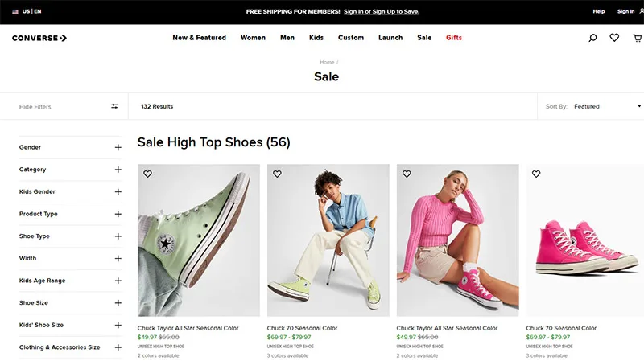Open the shopping cart icon
This screenshot has height=361, width=644.
click(638, 38)
